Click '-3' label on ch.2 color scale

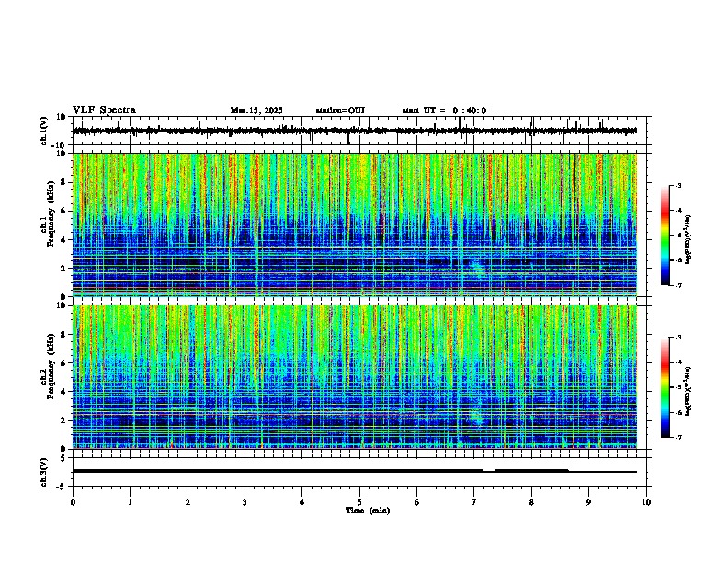[x=677, y=338]
